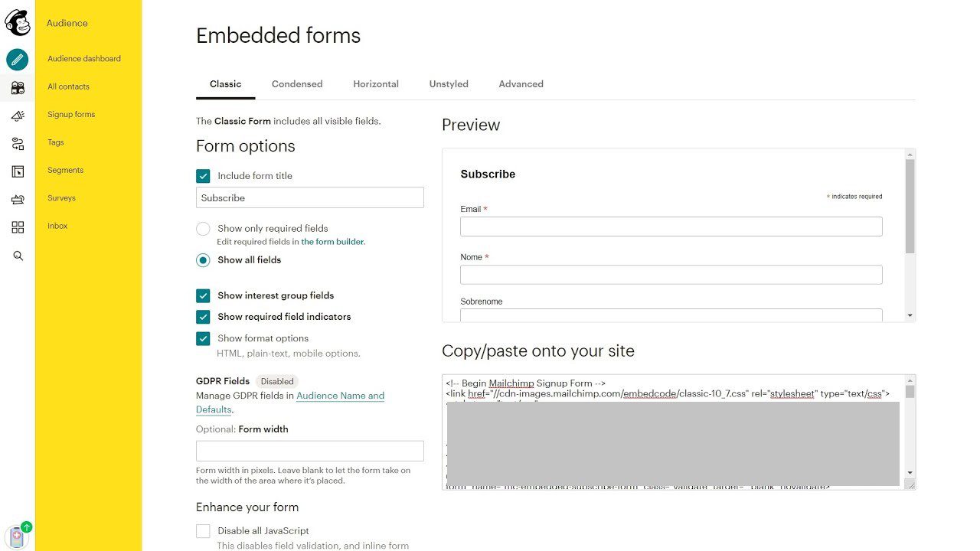Open Signup forms in the sidebar
The height and width of the screenshot is (551, 980).
click(70, 114)
